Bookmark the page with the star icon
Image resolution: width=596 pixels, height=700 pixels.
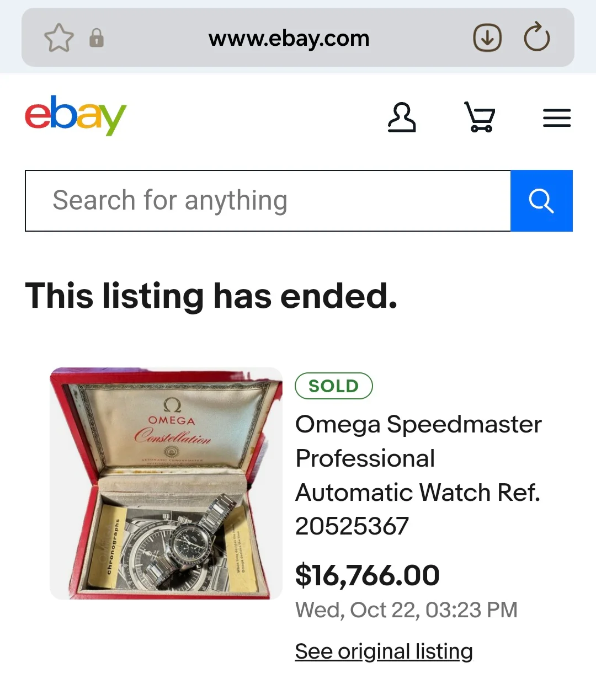pos(58,38)
